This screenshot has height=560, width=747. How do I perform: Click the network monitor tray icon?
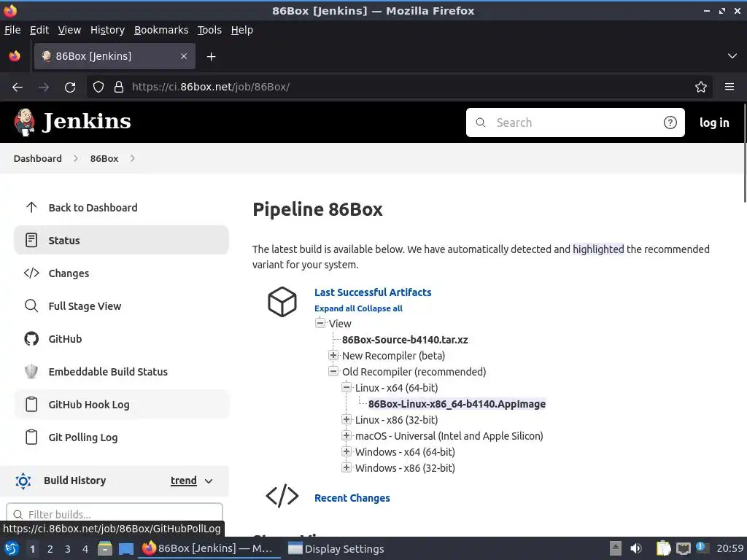pos(683,548)
